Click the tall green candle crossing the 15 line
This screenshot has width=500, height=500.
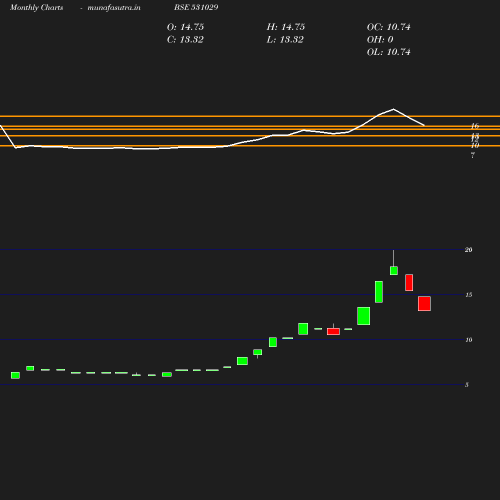(379, 292)
